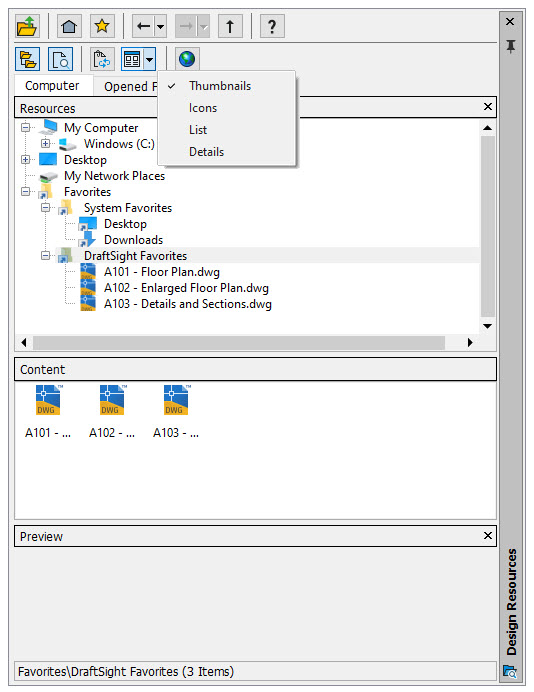Switch to the Computer tab
The image size is (534, 692).
click(52, 86)
